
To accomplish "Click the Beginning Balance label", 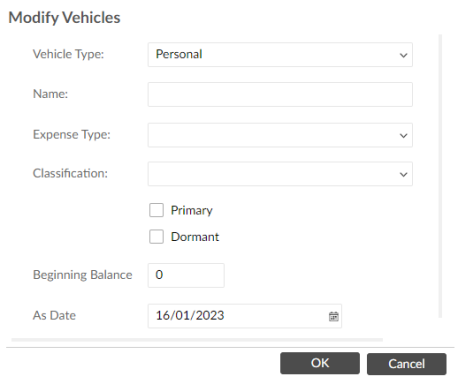I will click(x=83, y=275).
